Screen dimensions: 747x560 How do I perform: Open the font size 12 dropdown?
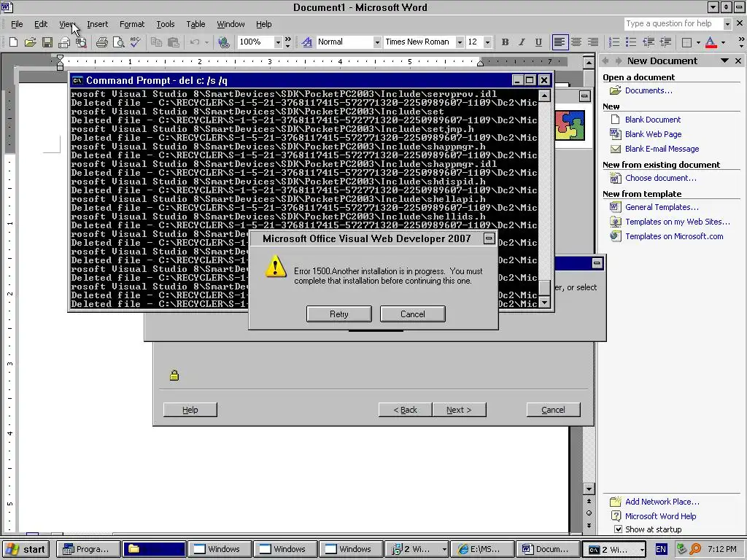(487, 42)
